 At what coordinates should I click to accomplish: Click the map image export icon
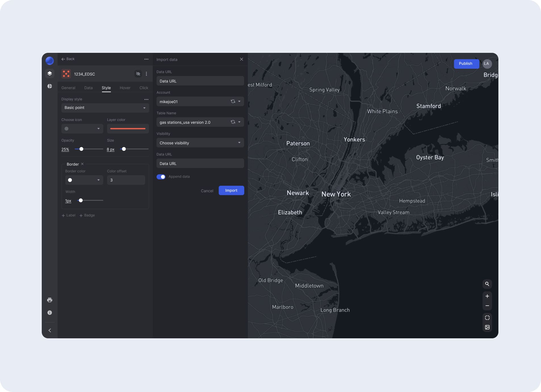487,327
